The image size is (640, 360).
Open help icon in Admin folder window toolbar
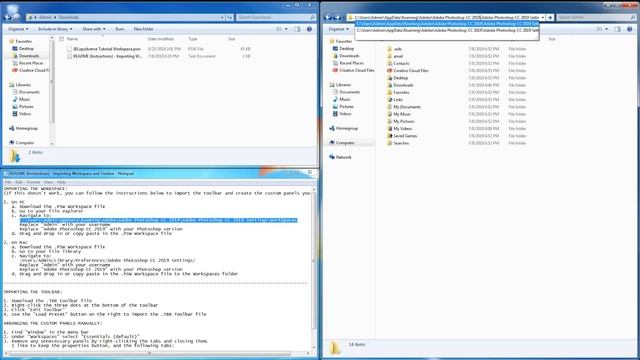pyautogui.click(x=629, y=29)
